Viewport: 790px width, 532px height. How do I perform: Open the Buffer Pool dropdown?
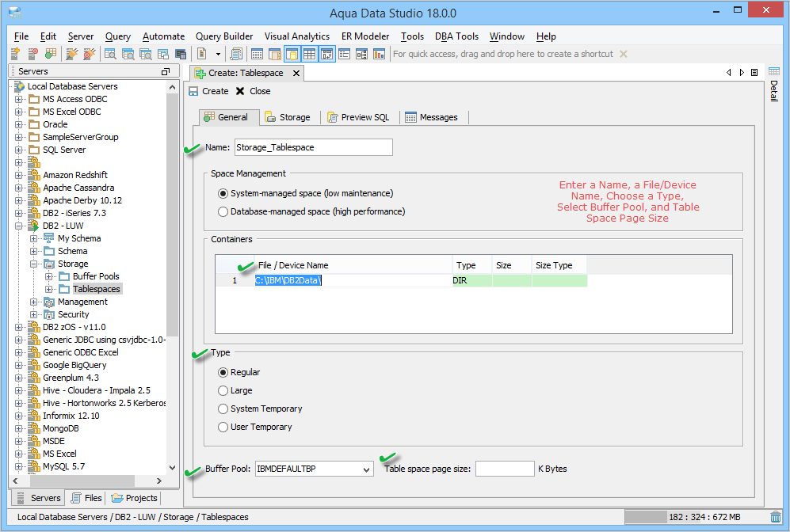click(366, 469)
